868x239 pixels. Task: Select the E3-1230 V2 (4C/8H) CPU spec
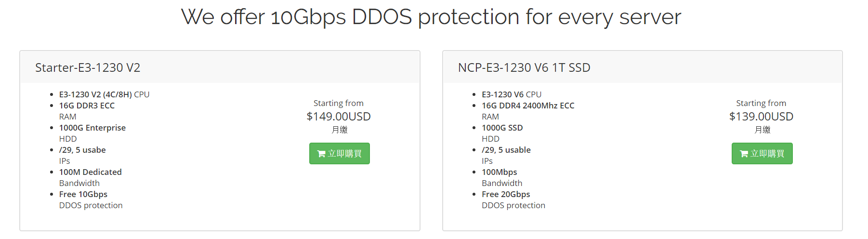pos(104,94)
